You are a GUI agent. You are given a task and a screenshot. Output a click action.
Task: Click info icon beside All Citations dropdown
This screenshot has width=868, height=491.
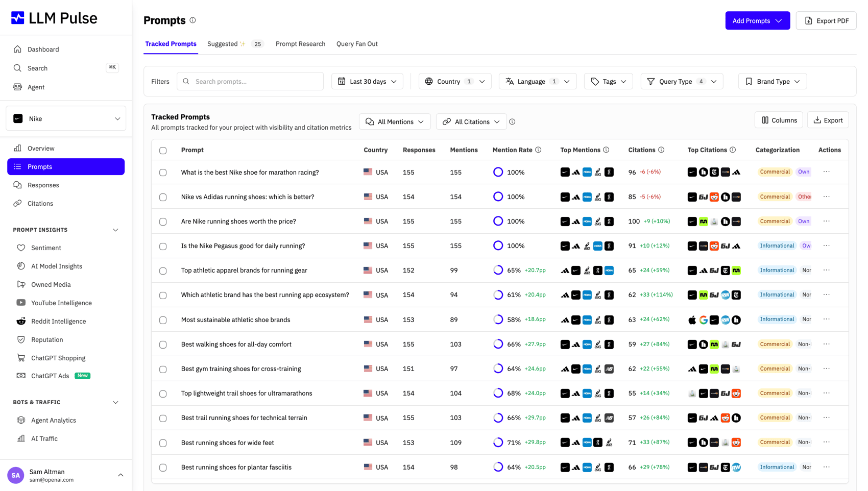[512, 122]
